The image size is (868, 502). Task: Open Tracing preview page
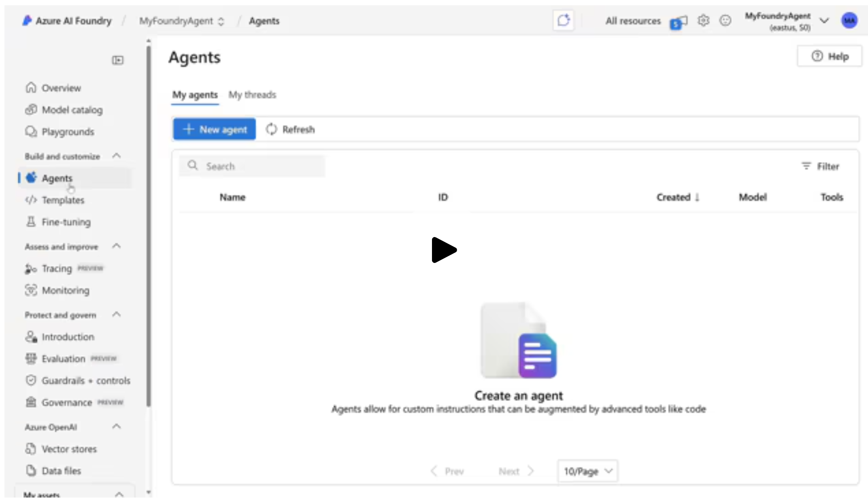64,269
